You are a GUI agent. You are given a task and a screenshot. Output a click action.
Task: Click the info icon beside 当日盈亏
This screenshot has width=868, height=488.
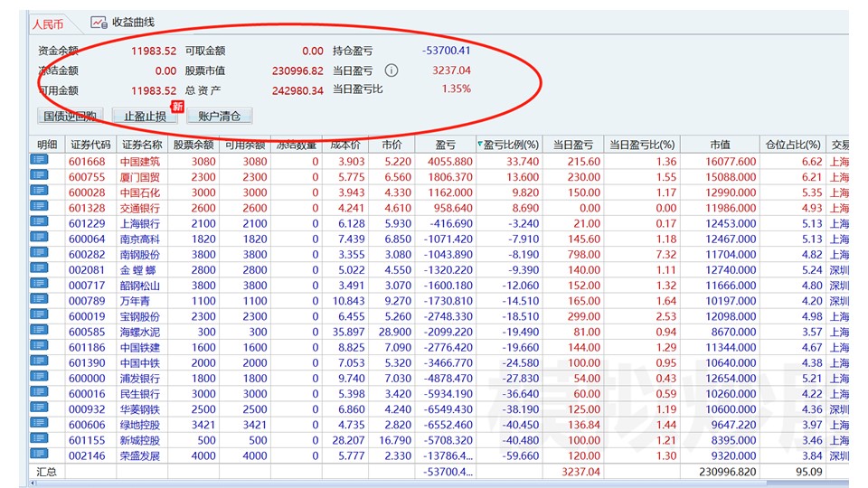[x=392, y=70]
